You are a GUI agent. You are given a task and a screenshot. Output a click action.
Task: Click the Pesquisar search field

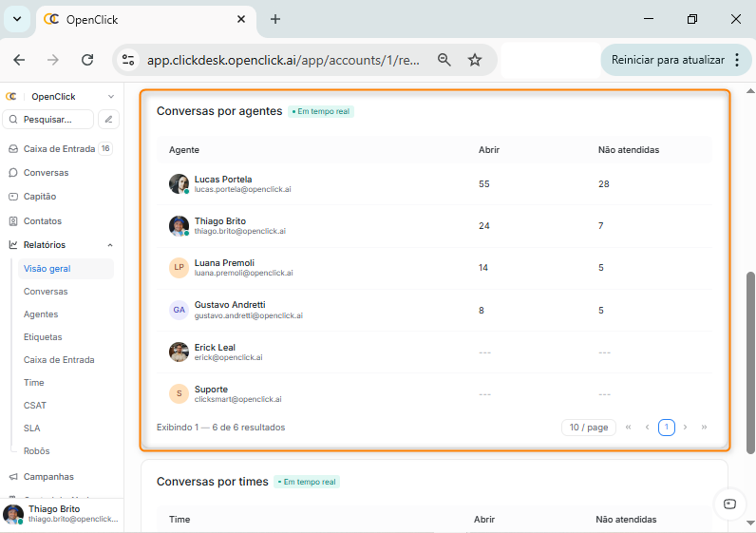point(49,120)
